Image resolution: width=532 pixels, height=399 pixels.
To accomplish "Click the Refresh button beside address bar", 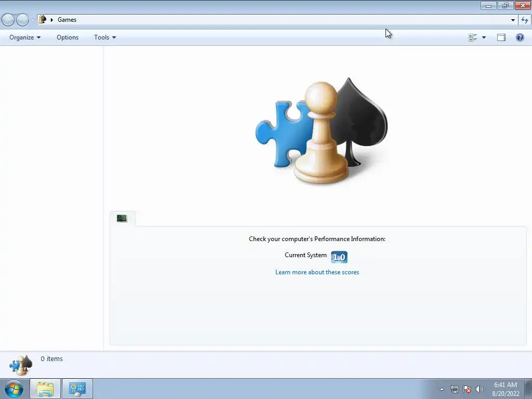I will pyautogui.click(x=525, y=20).
